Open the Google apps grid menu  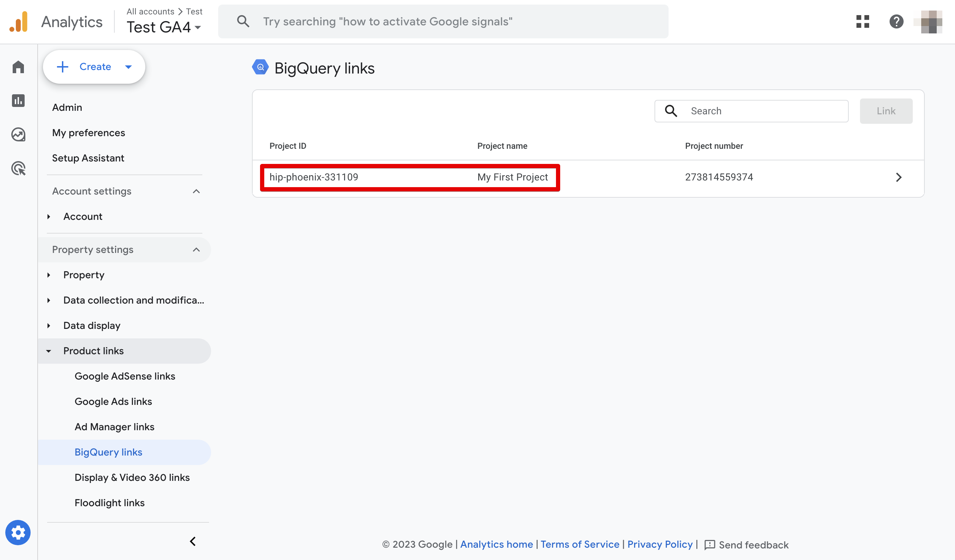[863, 22]
